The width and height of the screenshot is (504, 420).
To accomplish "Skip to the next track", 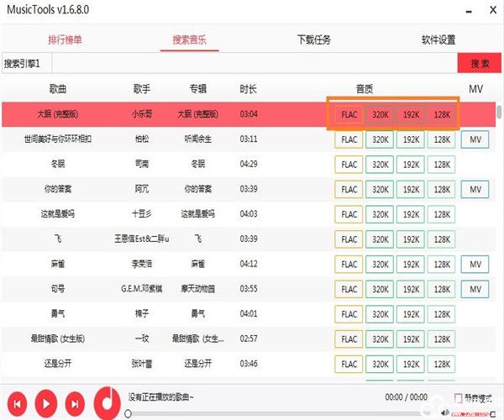I will click(75, 403).
